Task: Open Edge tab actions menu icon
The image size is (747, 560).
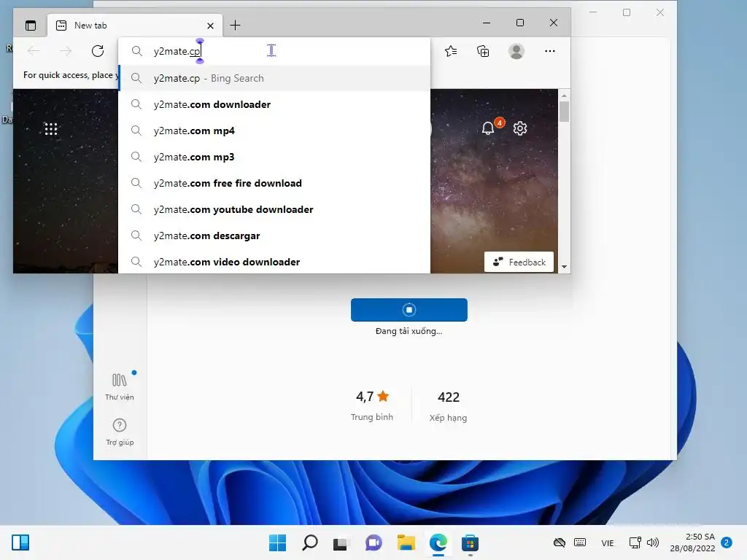Action: [31, 26]
